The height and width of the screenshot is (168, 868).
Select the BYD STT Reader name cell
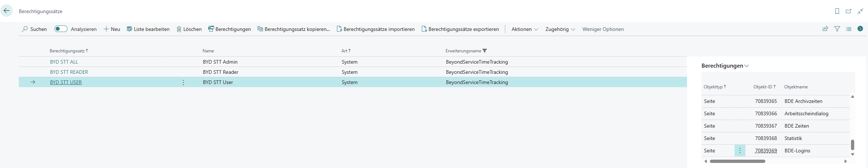tap(221, 72)
